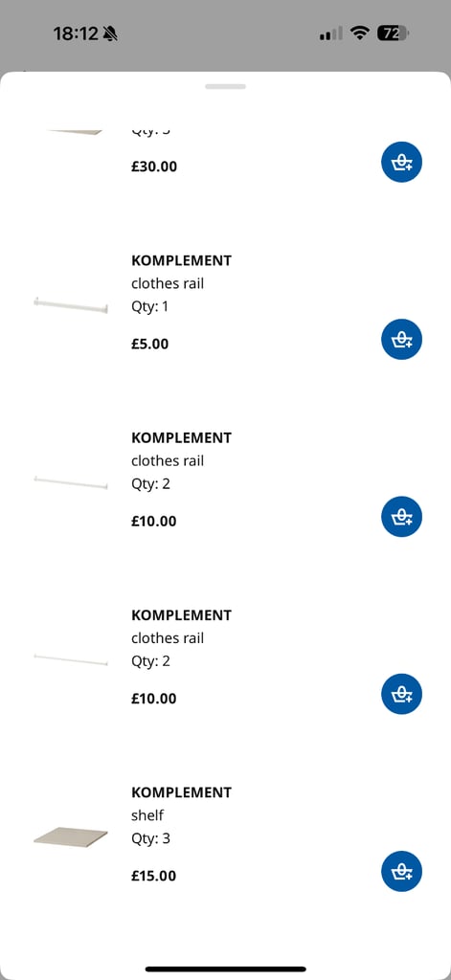Viewport: 451px width, 980px height.
Task: Tap the battery level indicator
Action: click(393, 33)
